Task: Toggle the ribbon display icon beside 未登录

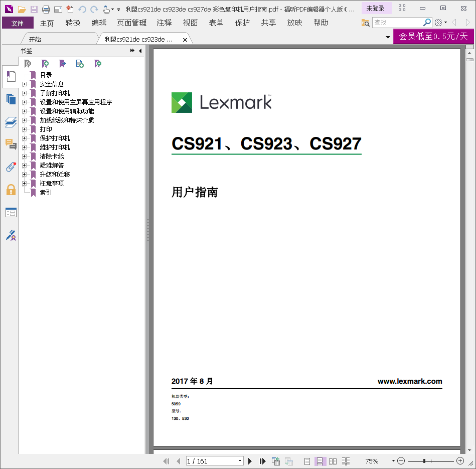Action: [x=402, y=8]
